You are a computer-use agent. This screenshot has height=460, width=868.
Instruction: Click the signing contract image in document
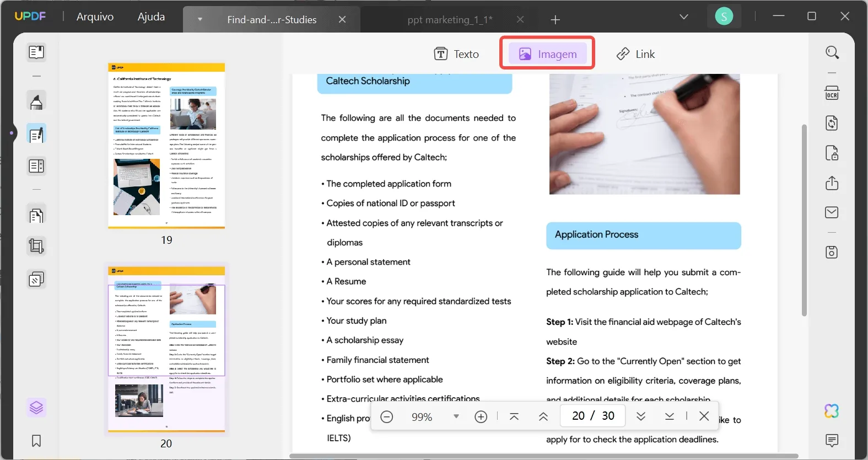645,134
